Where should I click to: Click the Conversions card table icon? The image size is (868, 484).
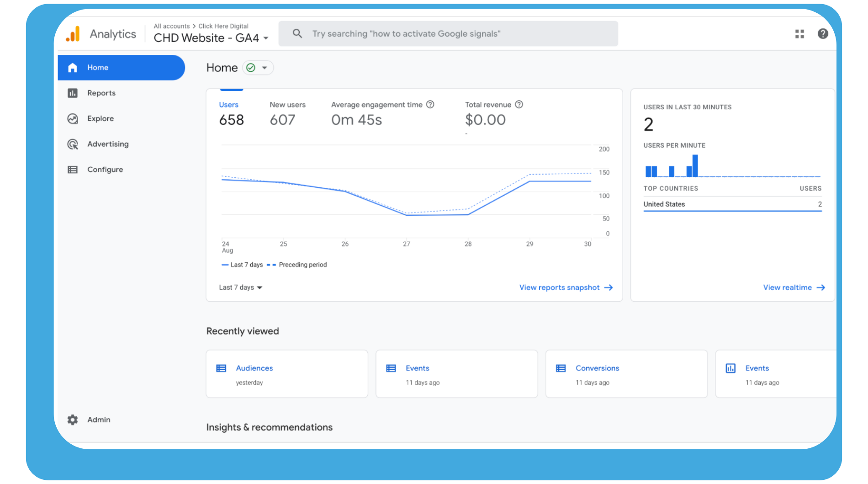[561, 368]
